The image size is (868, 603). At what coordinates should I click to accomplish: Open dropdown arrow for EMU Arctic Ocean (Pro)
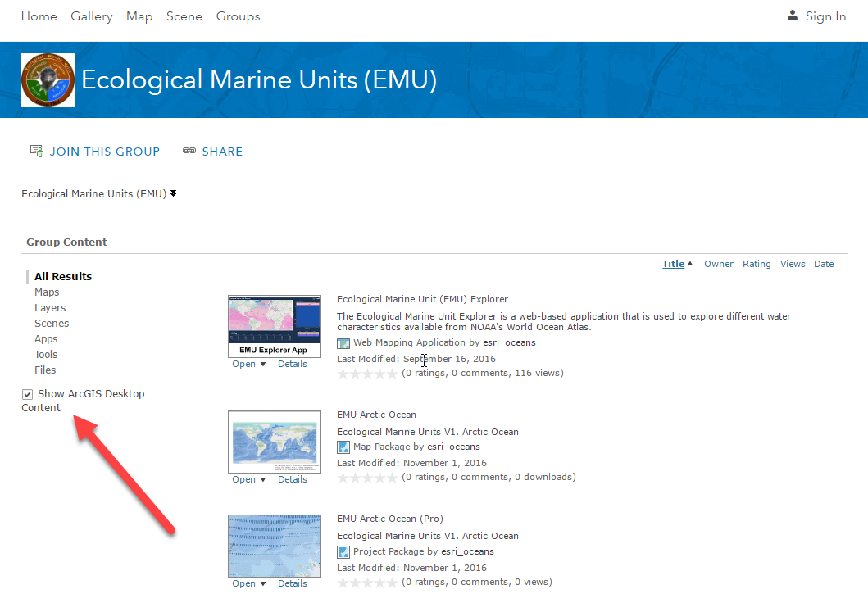click(x=263, y=583)
